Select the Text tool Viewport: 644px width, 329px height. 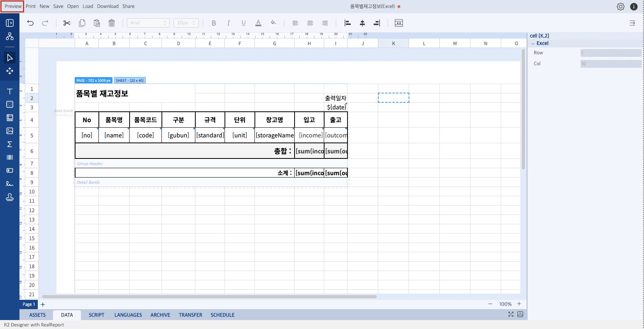pyautogui.click(x=10, y=91)
